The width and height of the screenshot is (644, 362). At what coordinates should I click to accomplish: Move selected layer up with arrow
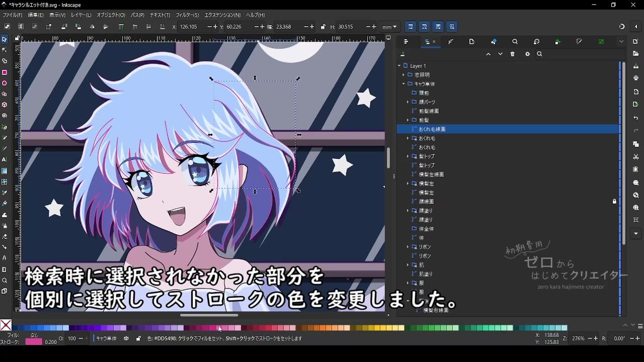click(x=488, y=54)
